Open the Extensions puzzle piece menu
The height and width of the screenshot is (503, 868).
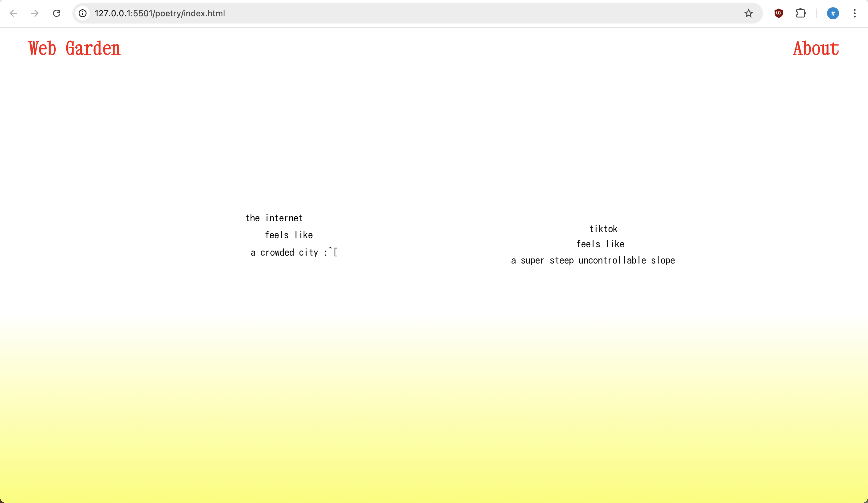tap(800, 14)
